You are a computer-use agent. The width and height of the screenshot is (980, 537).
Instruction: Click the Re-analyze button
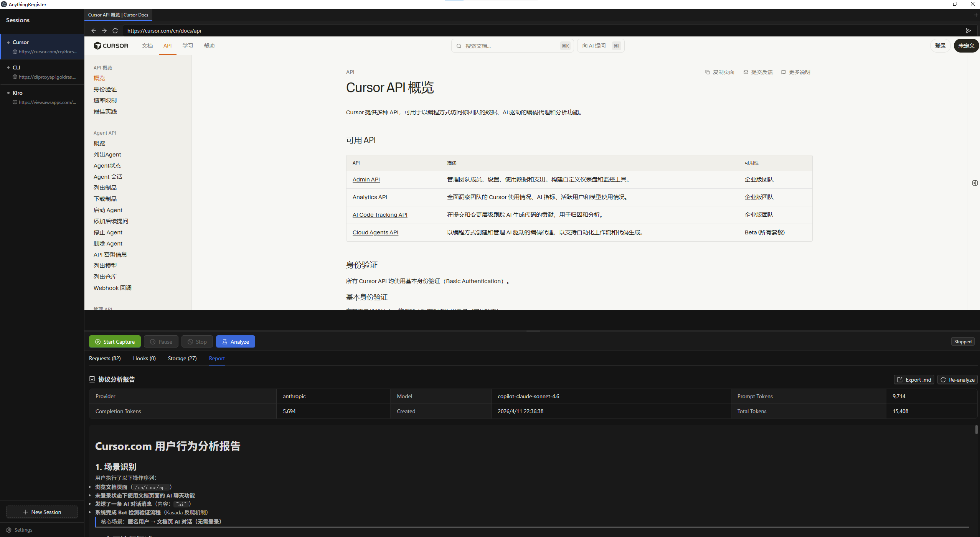[x=957, y=380]
